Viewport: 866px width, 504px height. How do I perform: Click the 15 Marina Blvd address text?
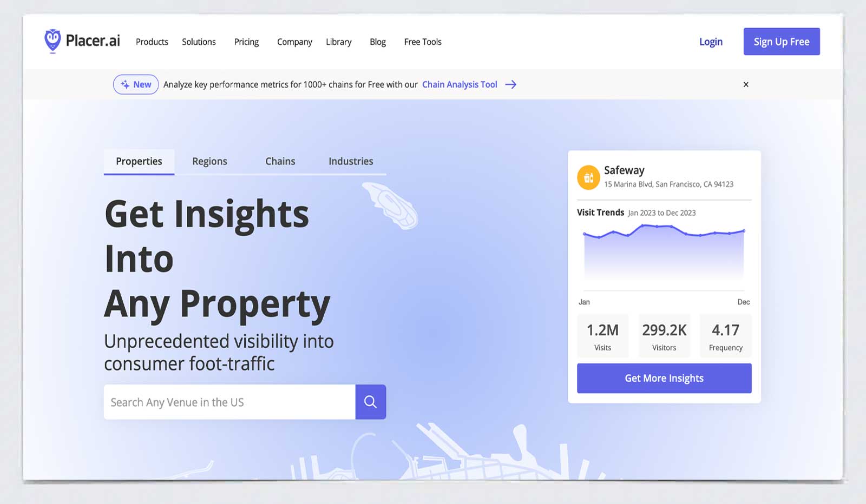tap(668, 184)
